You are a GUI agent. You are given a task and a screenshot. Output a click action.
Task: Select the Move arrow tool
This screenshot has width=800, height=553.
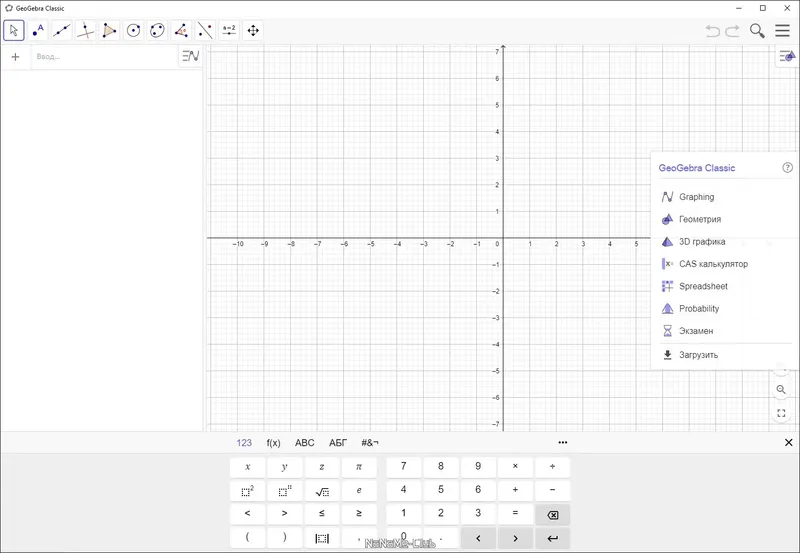tap(14, 31)
